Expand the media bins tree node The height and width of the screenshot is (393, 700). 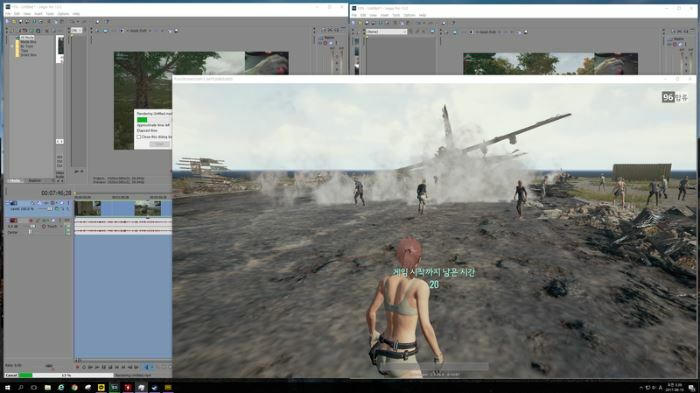click(x=12, y=46)
